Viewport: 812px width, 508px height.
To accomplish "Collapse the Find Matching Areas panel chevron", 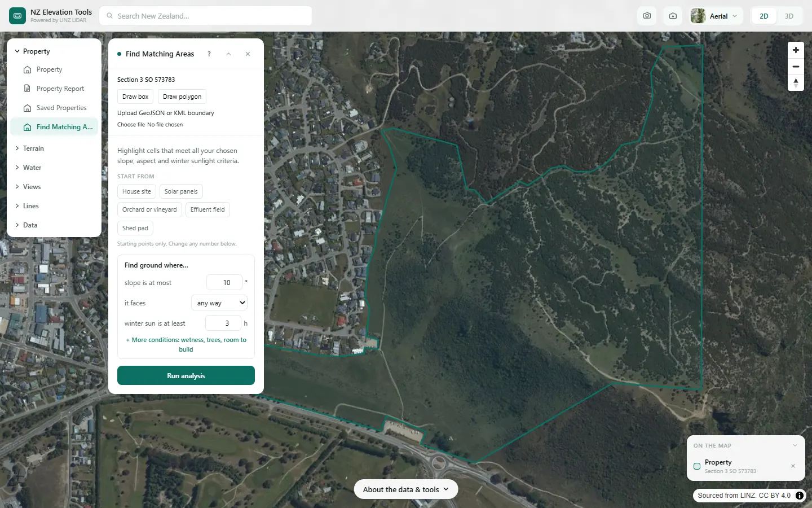I will pos(228,54).
